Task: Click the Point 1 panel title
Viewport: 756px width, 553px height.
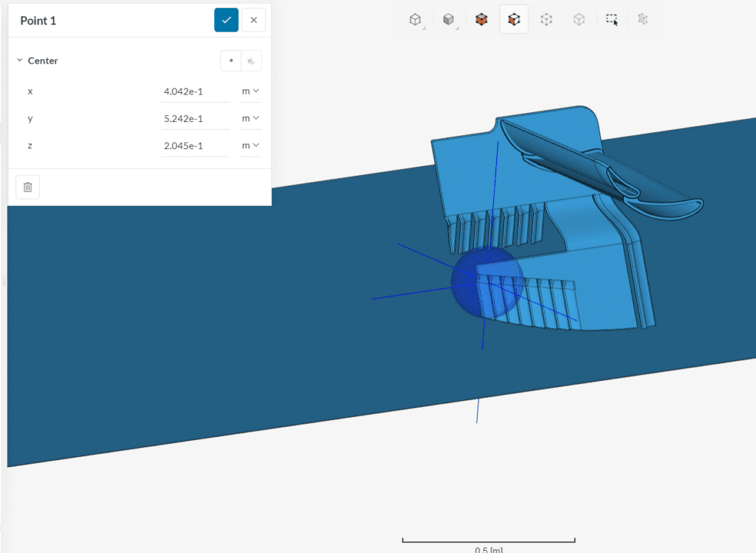Action: tap(38, 21)
